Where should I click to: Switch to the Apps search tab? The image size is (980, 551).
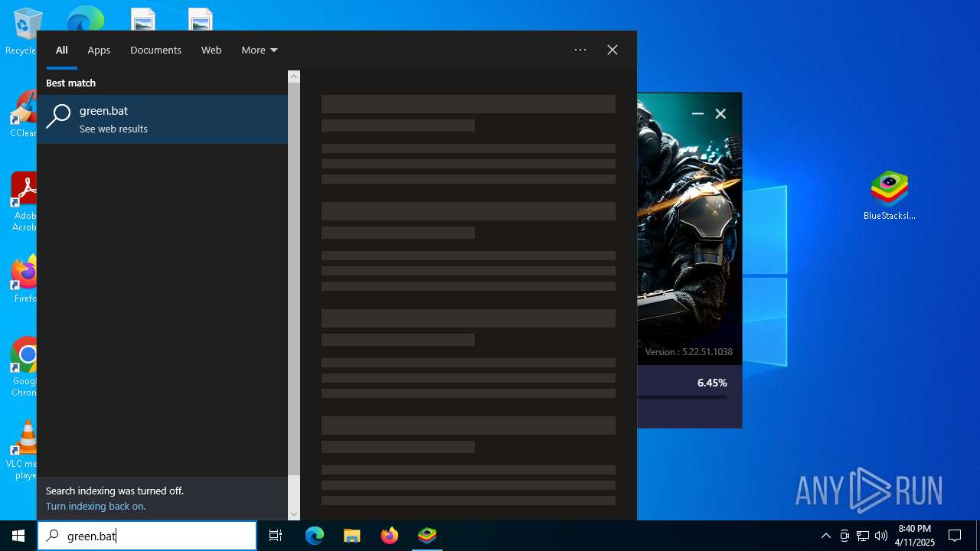[x=99, y=50]
